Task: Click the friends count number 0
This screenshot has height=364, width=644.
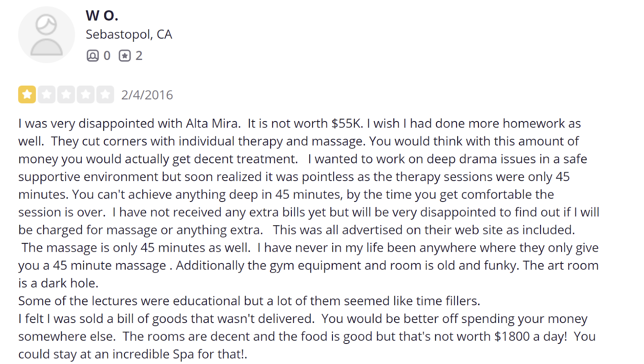Action: [x=107, y=56]
